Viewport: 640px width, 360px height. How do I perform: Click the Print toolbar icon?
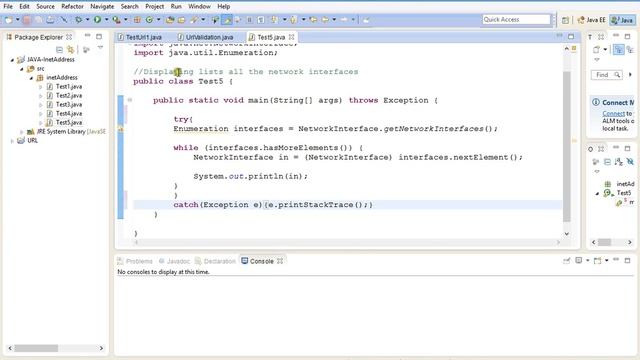50,20
